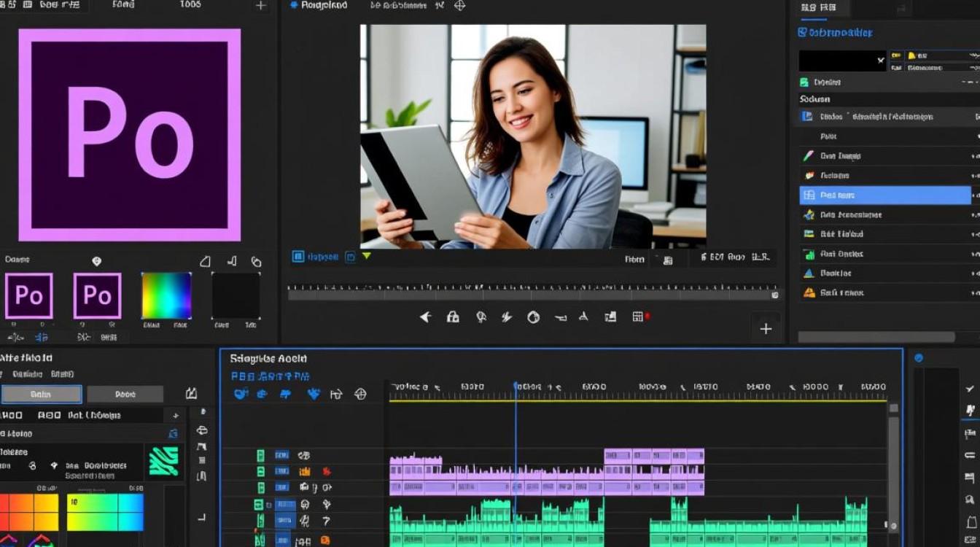
Task: Click the horizontal scrollbar at the right panel's bottom
Action: (x=876, y=337)
